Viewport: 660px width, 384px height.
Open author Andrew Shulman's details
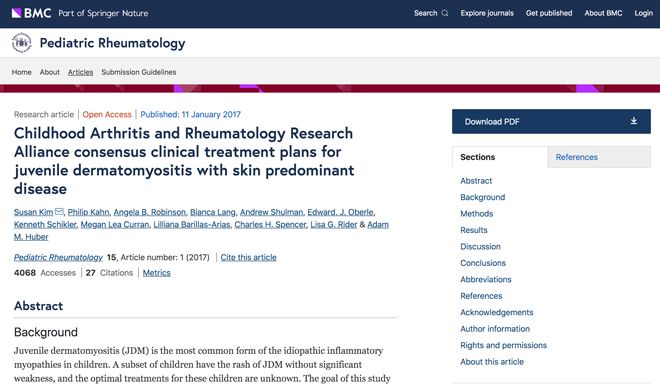271,212
